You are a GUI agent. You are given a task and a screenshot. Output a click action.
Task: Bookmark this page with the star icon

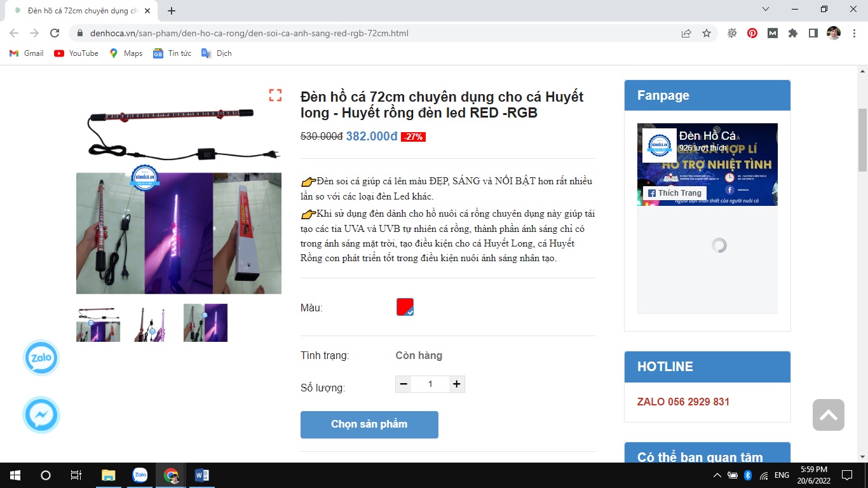pos(707,33)
